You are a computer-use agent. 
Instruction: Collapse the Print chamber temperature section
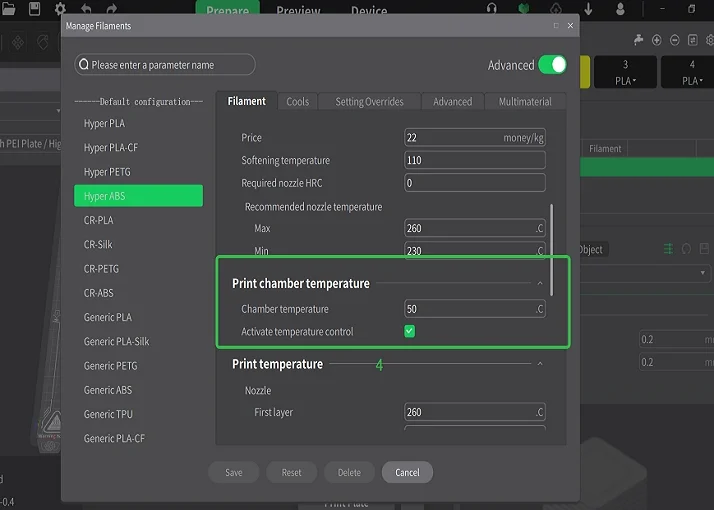pyautogui.click(x=540, y=283)
